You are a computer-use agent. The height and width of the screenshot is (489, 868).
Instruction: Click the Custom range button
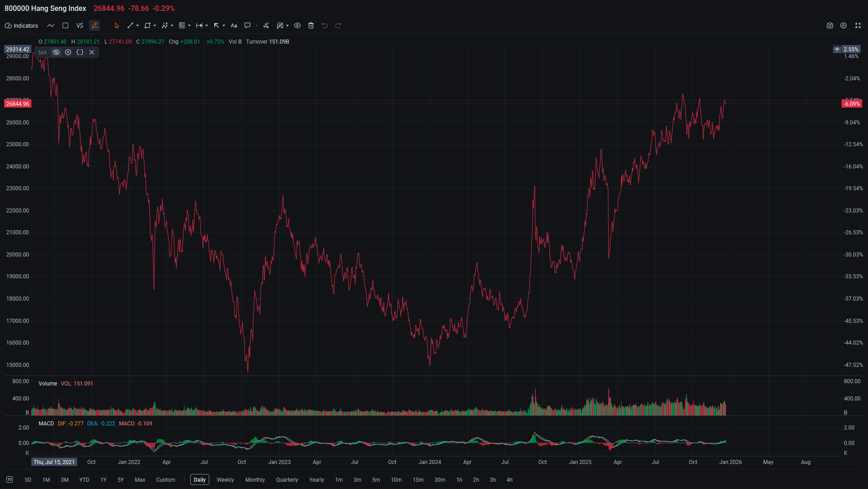pyautogui.click(x=165, y=480)
